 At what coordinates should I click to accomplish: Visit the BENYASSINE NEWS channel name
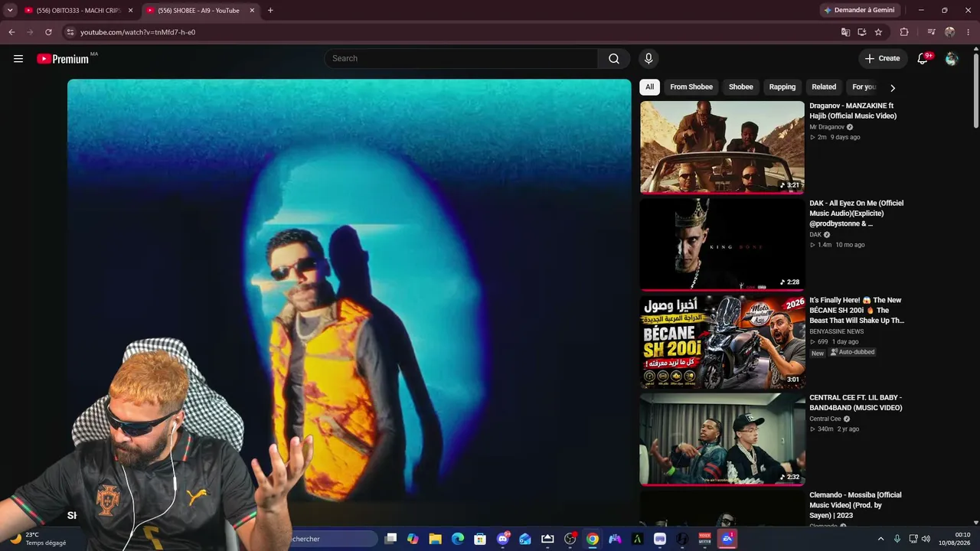coord(836,331)
